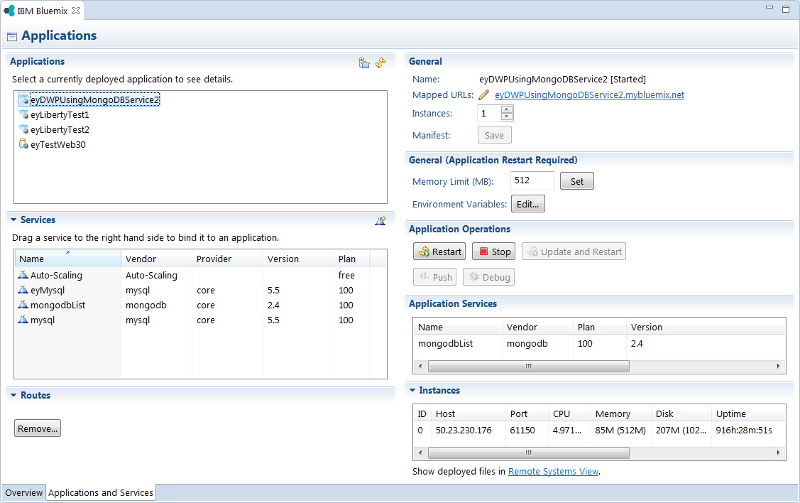800x503 pixels.
Task: Sort services by Version column header
Action: (x=298, y=259)
